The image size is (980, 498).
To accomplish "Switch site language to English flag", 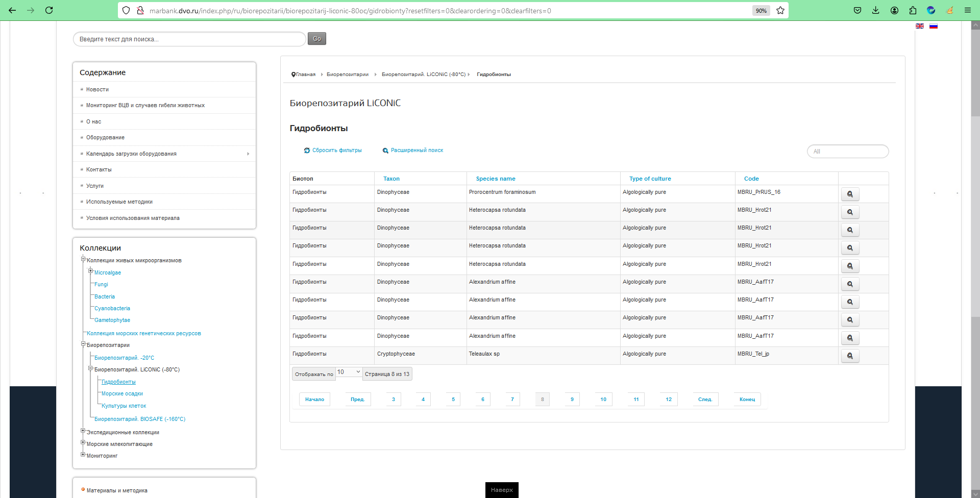I will 920,26.
